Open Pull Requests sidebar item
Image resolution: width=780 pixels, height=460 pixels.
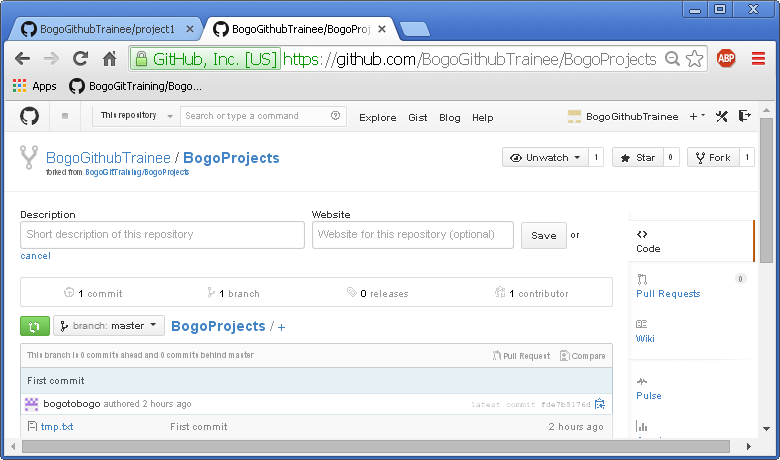tap(668, 293)
